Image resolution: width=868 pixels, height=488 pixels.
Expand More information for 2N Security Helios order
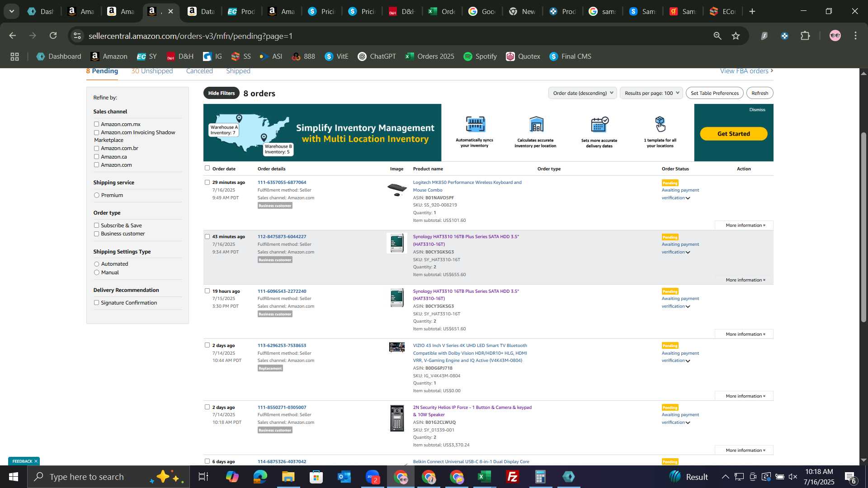pos(744,450)
